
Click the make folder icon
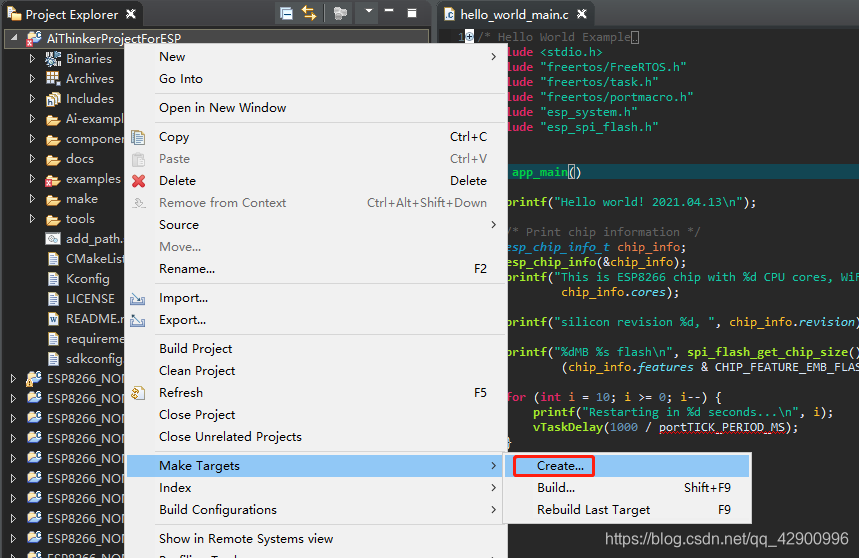[x=53, y=199]
